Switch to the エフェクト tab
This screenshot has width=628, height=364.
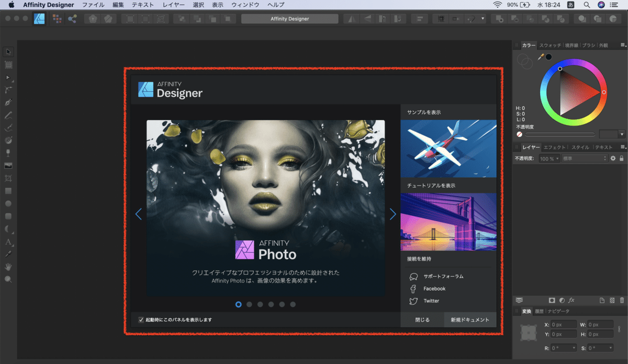554,147
